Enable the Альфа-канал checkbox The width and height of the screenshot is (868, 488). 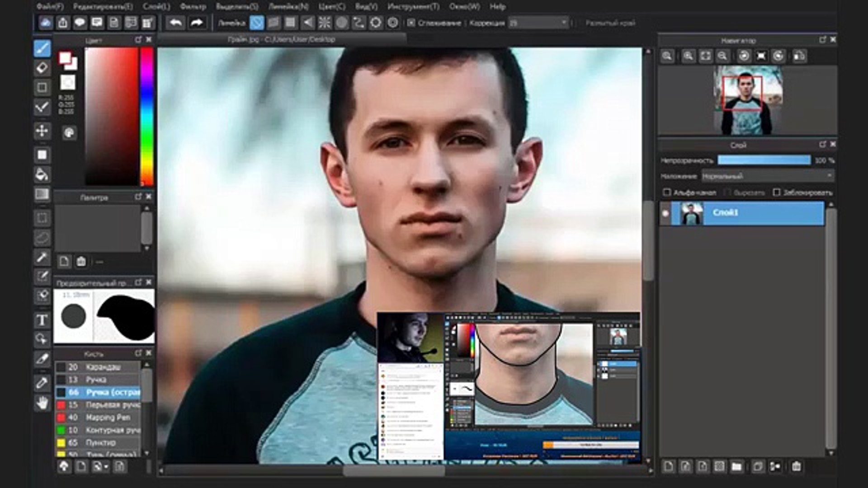tap(667, 192)
